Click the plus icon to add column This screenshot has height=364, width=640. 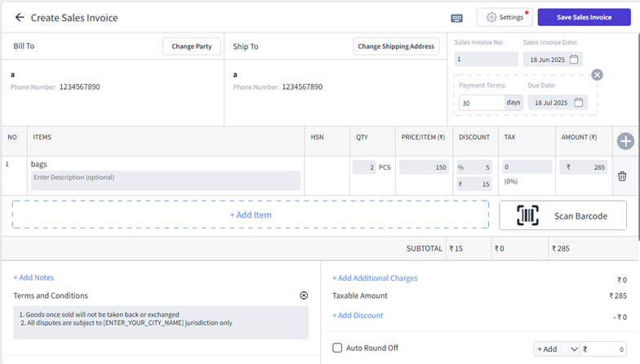pyautogui.click(x=625, y=141)
